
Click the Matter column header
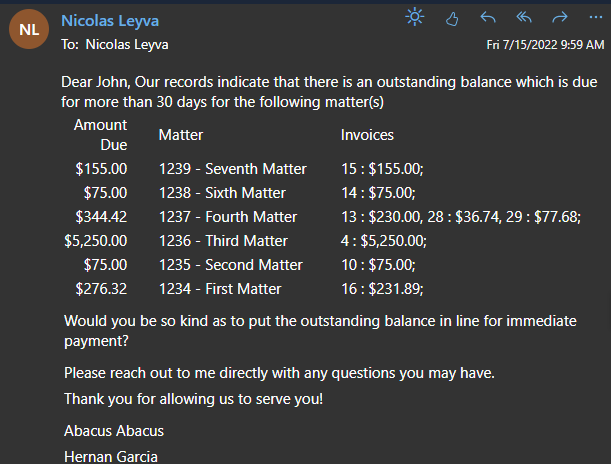(x=181, y=135)
